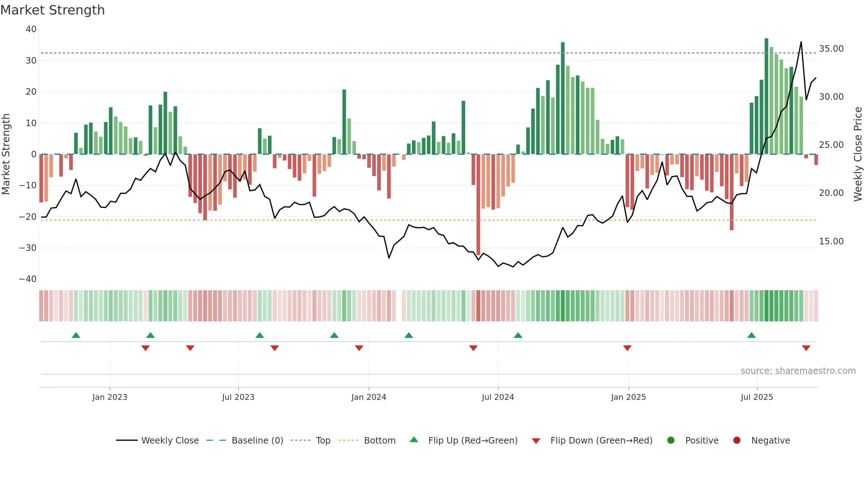Click the 'Weekly Close Price' right axis title

click(858, 154)
